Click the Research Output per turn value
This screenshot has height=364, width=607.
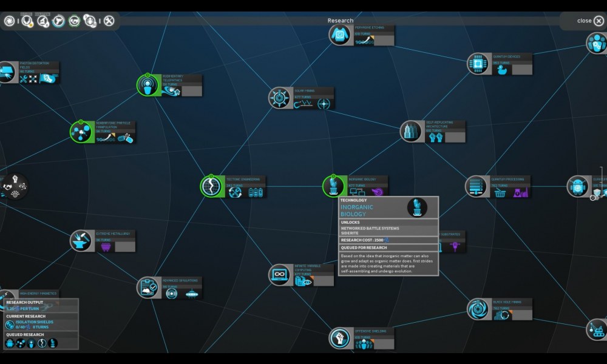[x=22, y=309]
